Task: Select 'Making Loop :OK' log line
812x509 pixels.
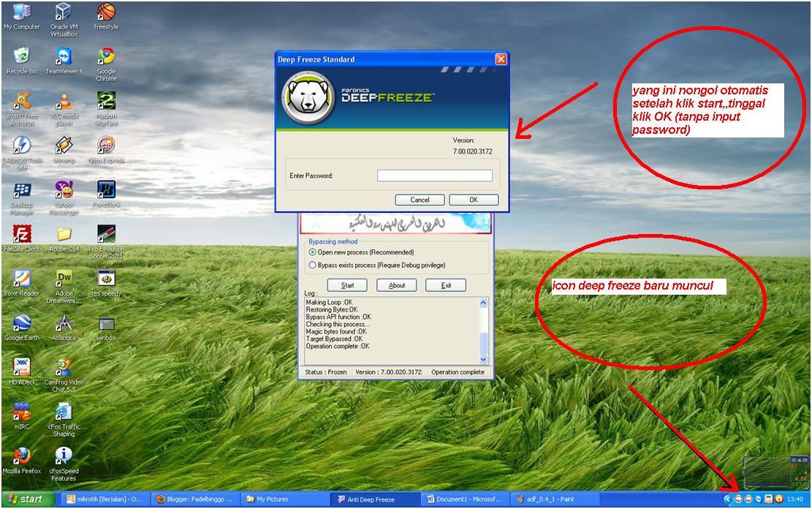Action: click(329, 302)
